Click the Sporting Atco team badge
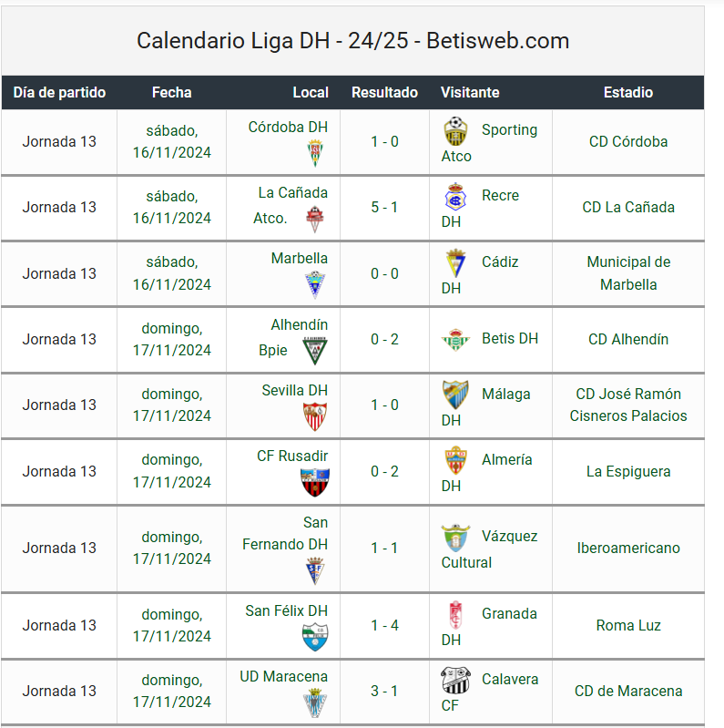This screenshot has height=728, width=724. coord(455,131)
